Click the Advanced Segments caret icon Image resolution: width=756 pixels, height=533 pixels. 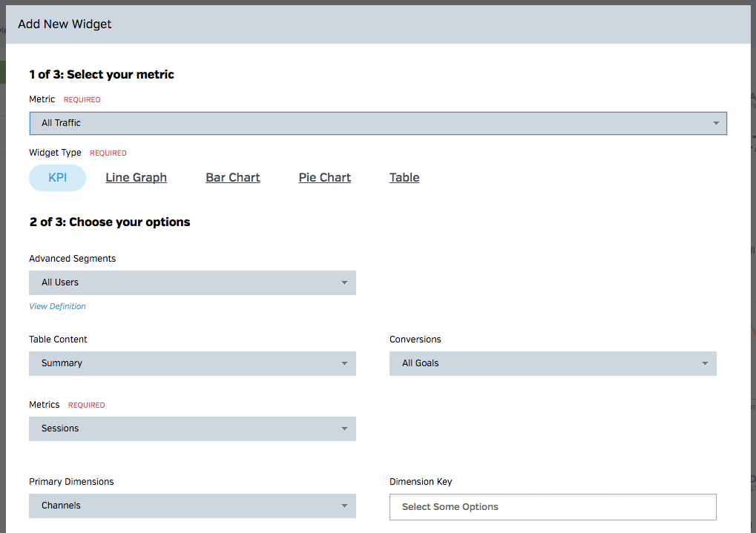(344, 282)
